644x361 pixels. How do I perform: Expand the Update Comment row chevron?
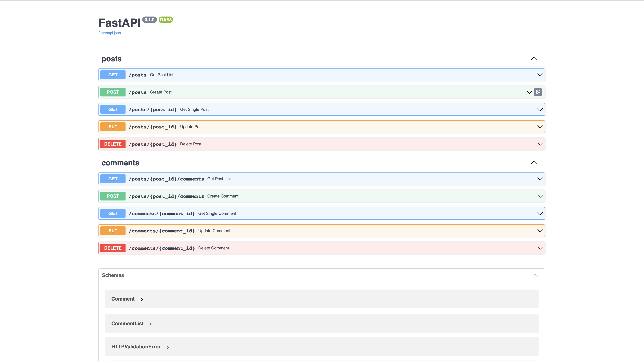click(540, 231)
